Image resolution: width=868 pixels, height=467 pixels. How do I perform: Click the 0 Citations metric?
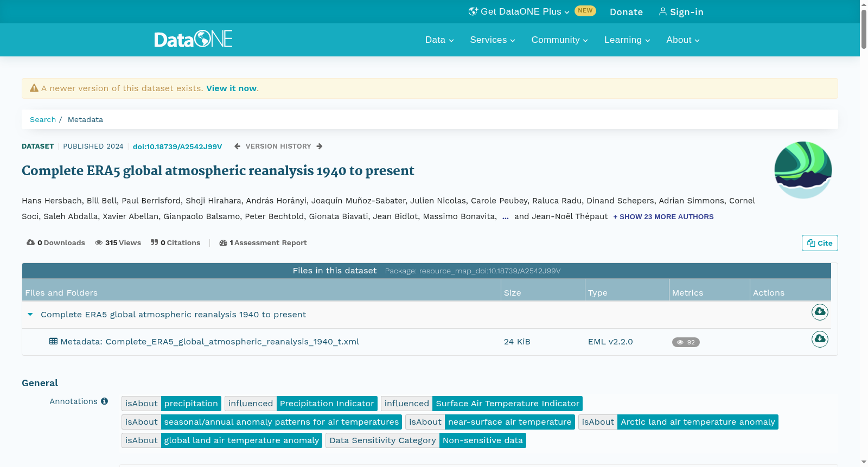[175, 243]
